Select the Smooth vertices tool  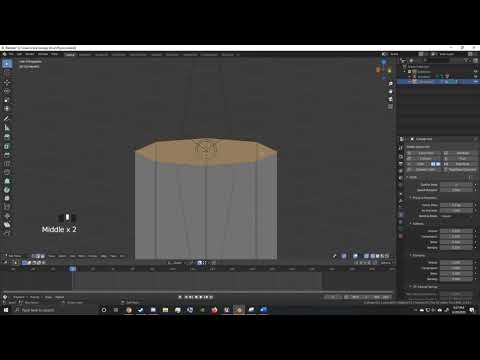coord(7,198)
